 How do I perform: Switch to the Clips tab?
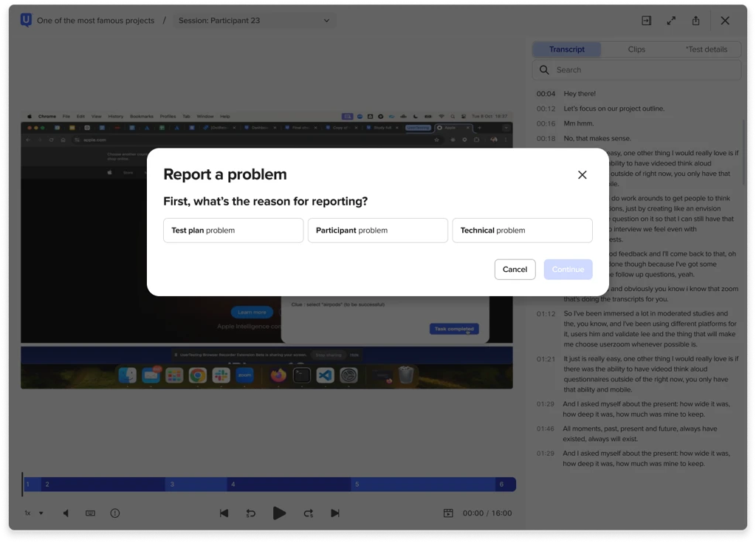point(636,49)
